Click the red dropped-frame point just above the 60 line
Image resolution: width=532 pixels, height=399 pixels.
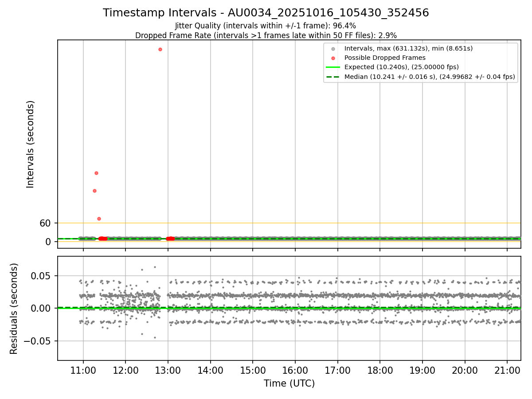point(99,219)
